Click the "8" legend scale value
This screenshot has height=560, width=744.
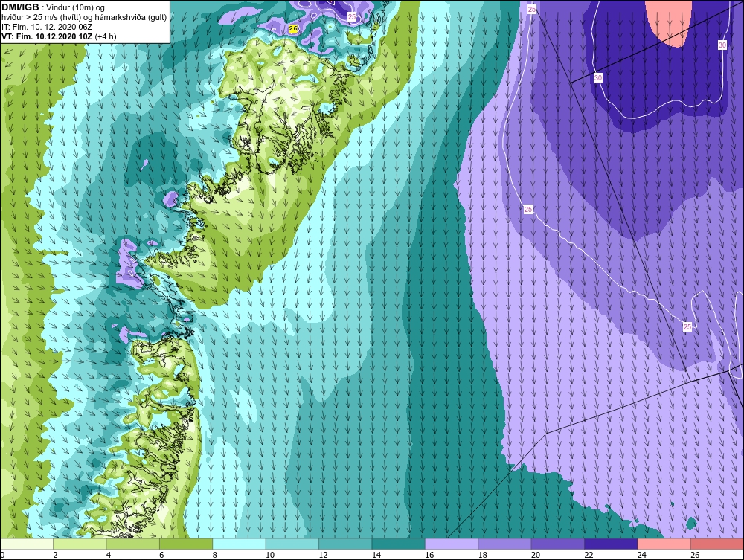tap(215, 555)
